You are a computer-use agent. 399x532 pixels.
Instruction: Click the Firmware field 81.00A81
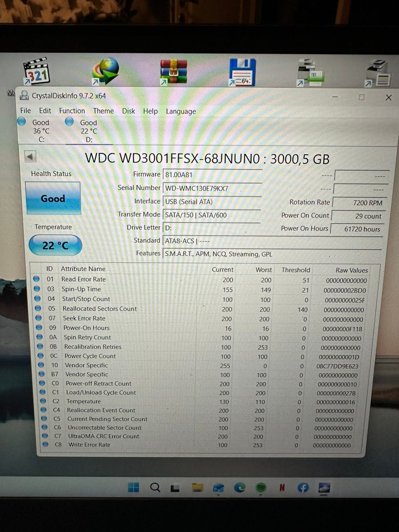click(212, 175)
